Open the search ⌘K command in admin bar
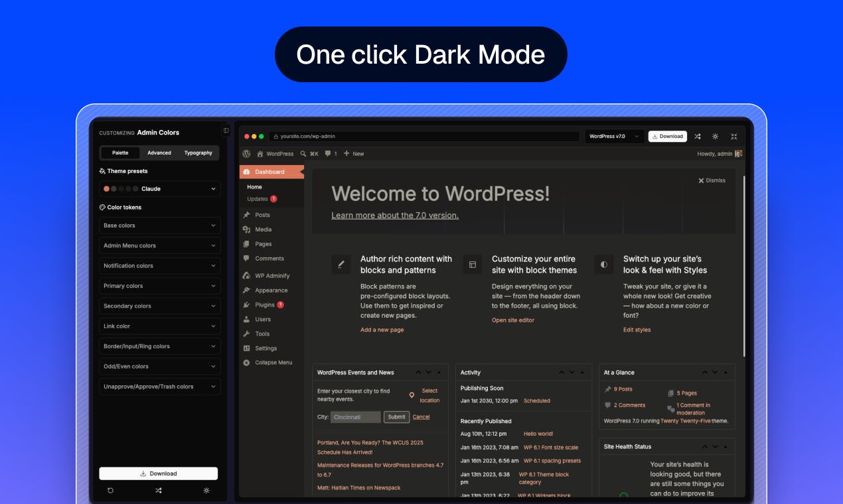843x504 pixels. point(309,153)
